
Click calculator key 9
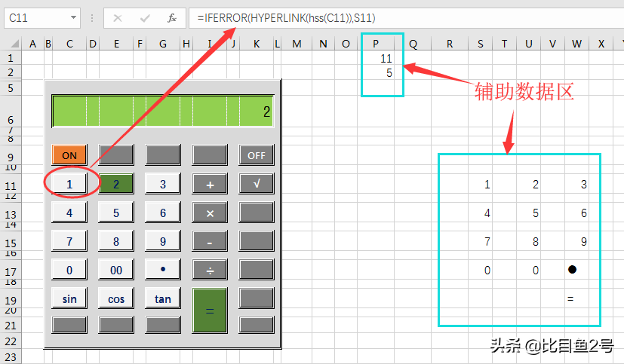pos(163,241)
